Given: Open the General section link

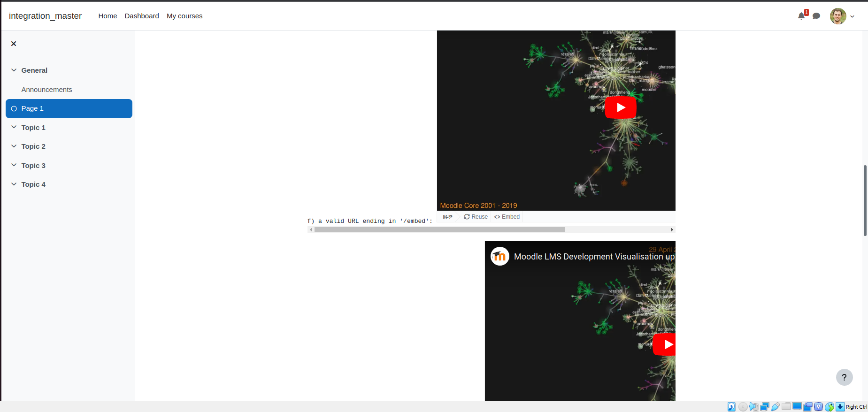Looking at the screenshot, I should pyautogui.click(x=34, y=70).
